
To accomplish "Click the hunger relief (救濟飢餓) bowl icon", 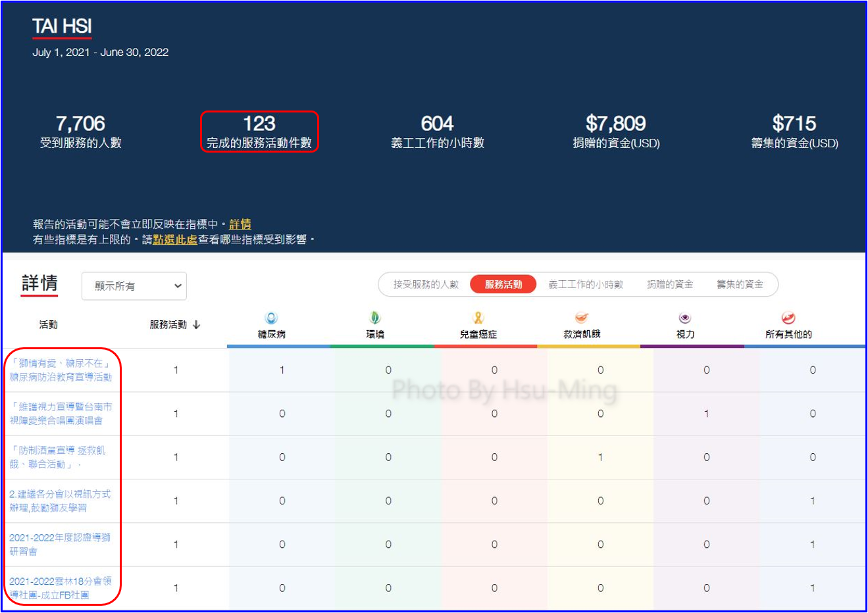I will click(x=582, y=318).
